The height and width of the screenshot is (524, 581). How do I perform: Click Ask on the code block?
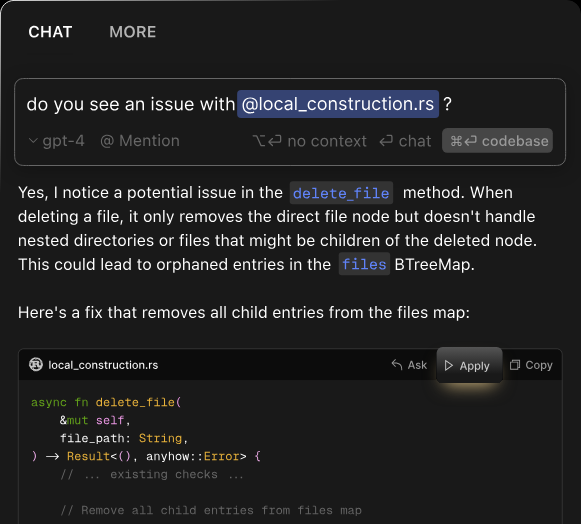tap(409, 365)
